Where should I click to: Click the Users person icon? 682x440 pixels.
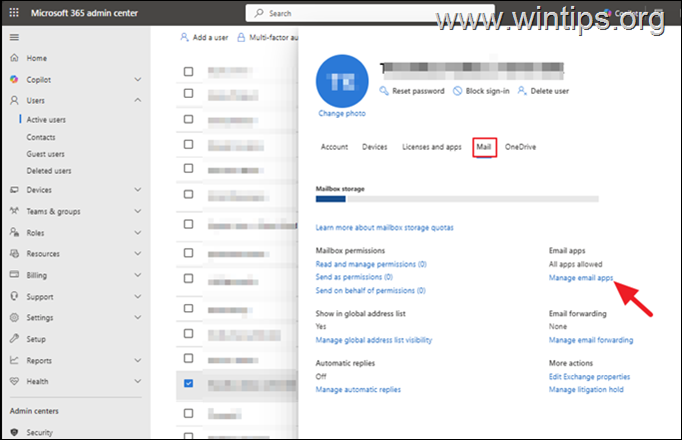pos(14,100)
